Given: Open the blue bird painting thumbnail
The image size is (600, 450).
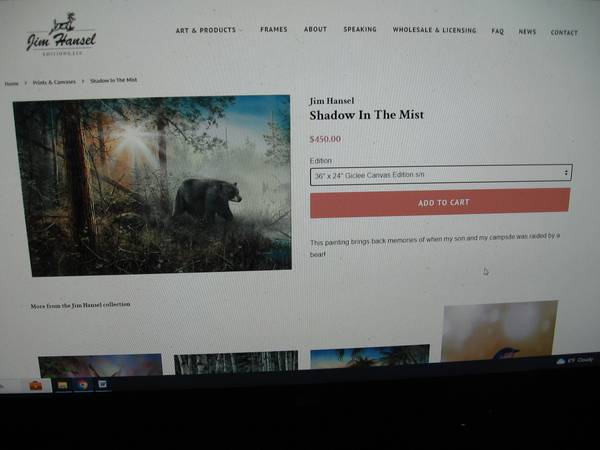Looking at the screenshot, I should (499, 330).
